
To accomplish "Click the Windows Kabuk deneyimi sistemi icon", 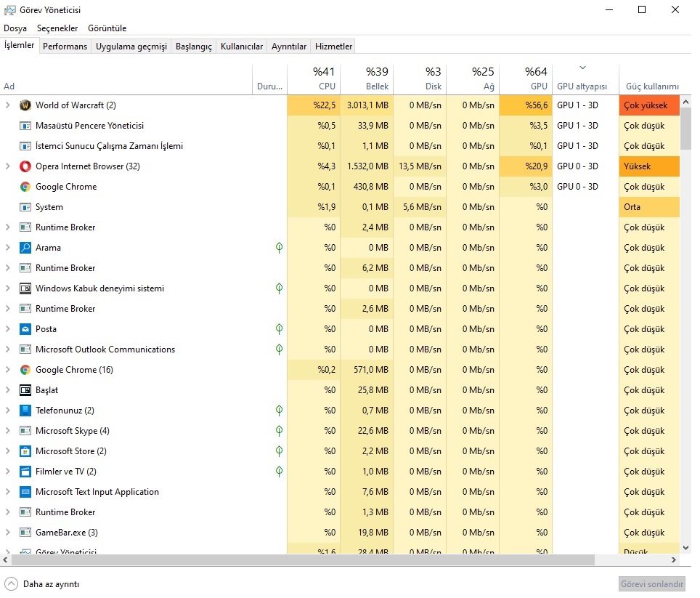I will tap(25, 288).
